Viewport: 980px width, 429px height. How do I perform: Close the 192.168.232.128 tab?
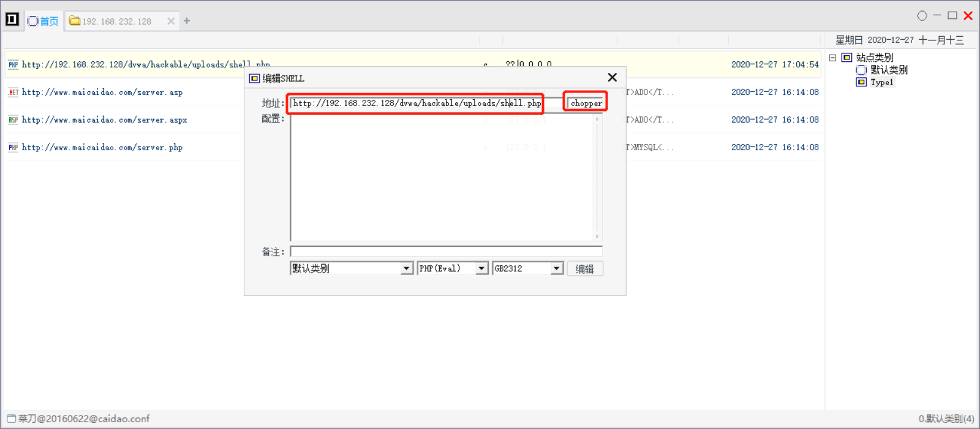click(x=171, y=21)
